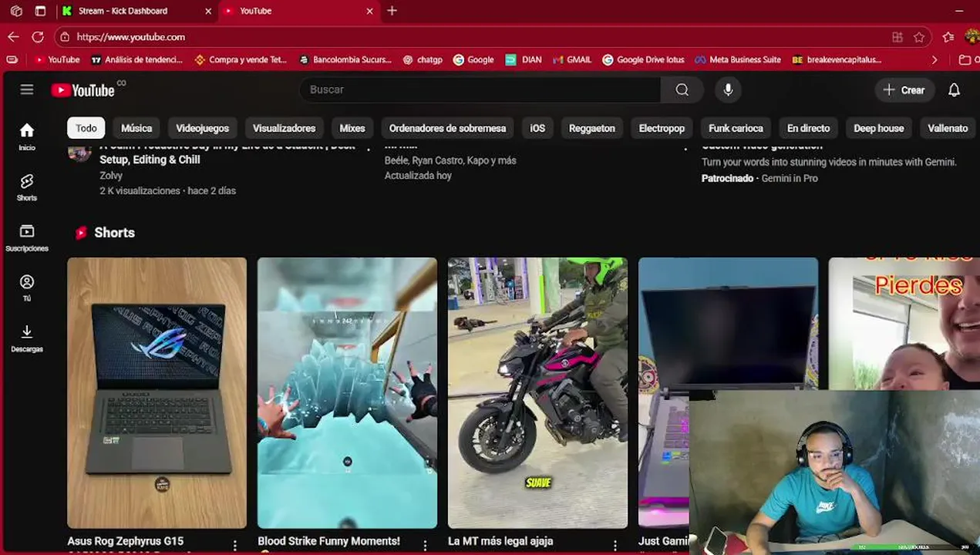The width and height of the screenshot is (980, 555).
Task: Click the site info lock icon
Action: 65,37
